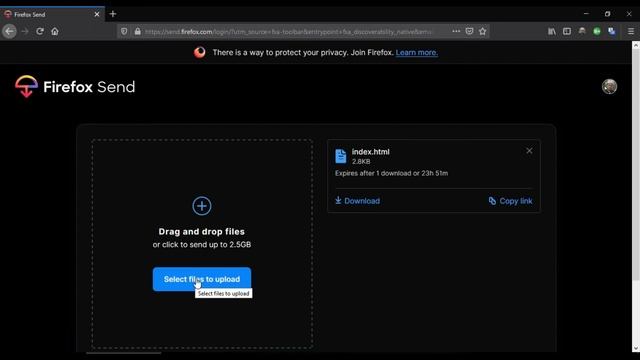Close the Firefox Send tab
Image resolution: width=640 pixels, height=360 pixels.
click(97, 14)
